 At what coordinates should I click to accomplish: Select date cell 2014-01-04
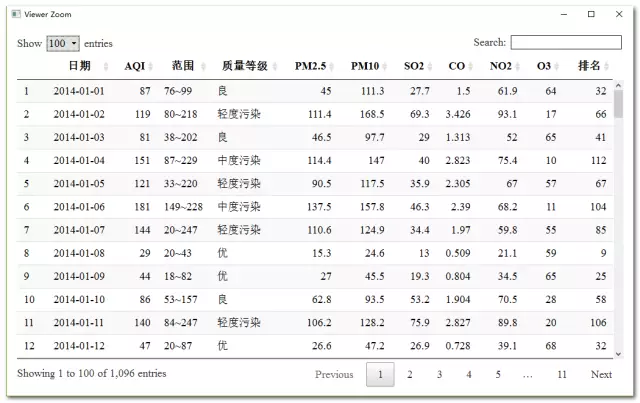[x=79, y=160]
